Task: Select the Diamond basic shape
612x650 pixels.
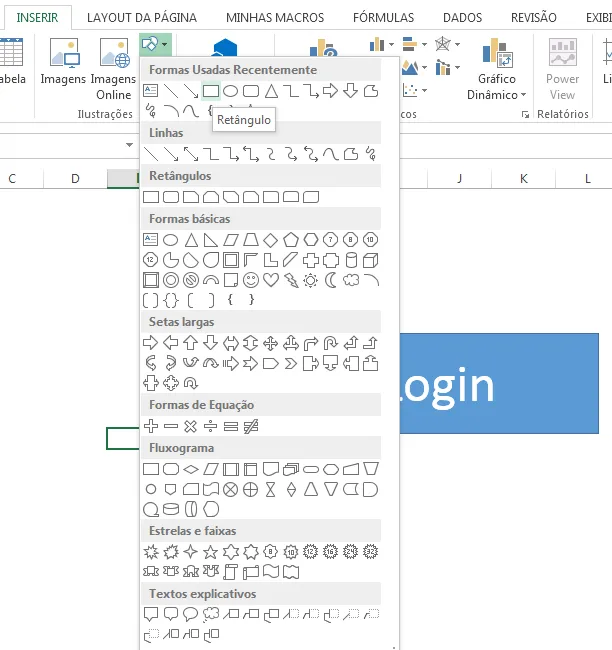Action: 271,240
